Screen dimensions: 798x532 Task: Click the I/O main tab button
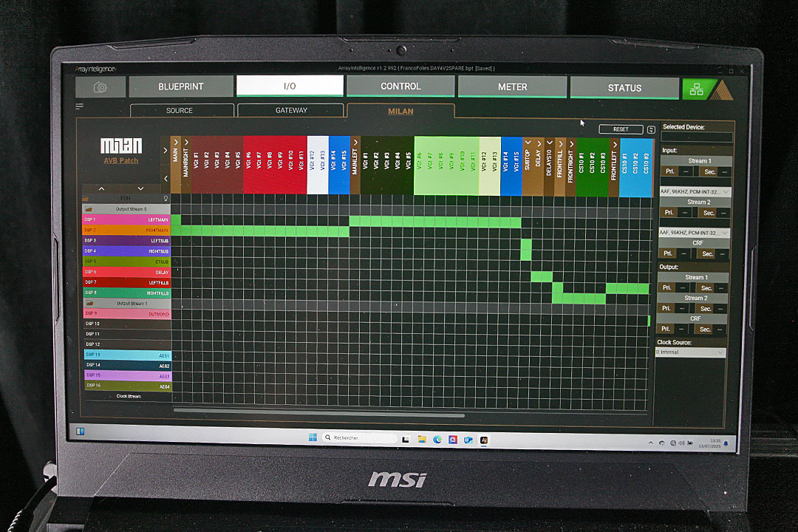(x=290, y=86)
